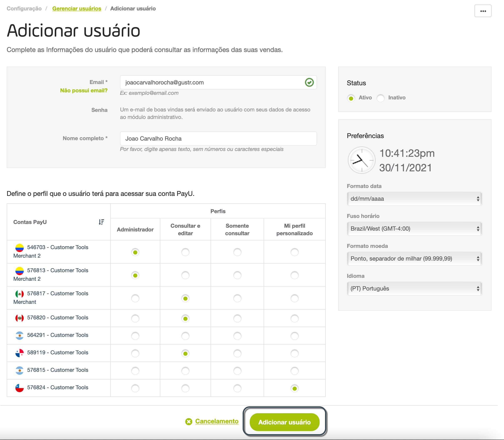The height and width of the screenshot is (440, 504).
Task: Click the Argentina flag for account 564291
Action: tap(19, 335)
